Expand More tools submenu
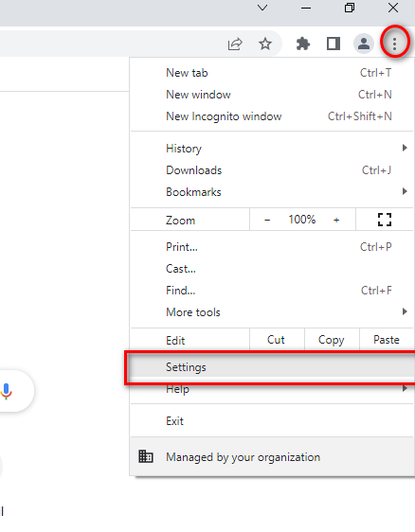Viewport: 415px width, 532px height. pos(272,311)
